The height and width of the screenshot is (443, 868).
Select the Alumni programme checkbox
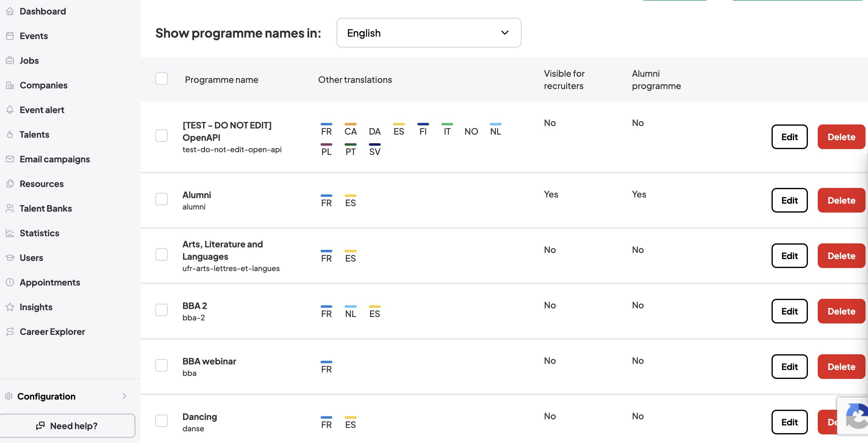(162, 199)
